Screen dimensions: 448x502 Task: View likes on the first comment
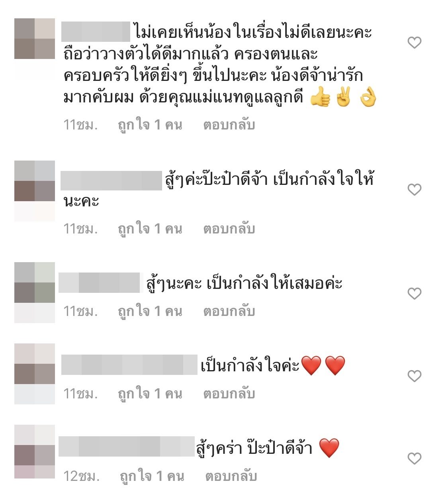(150, 125)
